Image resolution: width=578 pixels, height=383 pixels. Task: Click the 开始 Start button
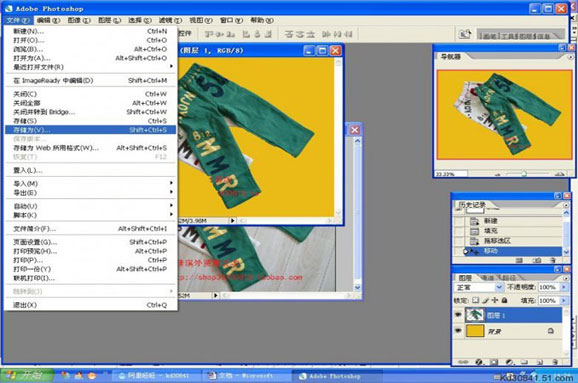tap(27, 376)
